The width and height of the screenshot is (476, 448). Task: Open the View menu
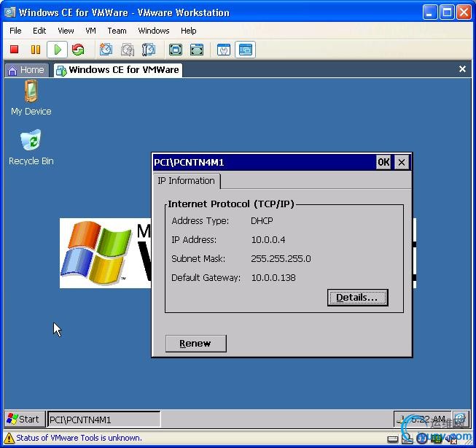tap(66, 31)
